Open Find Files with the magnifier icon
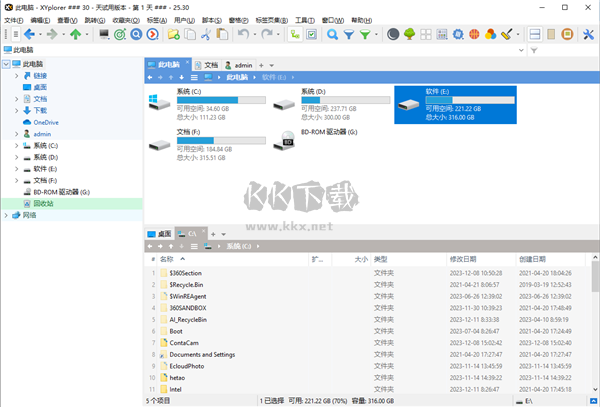 333,34
